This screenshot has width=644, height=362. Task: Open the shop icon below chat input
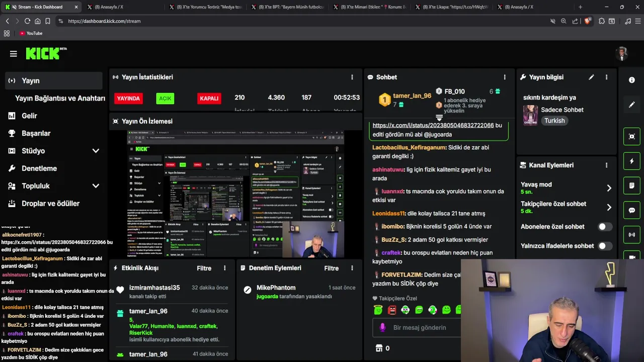point(379,348)
